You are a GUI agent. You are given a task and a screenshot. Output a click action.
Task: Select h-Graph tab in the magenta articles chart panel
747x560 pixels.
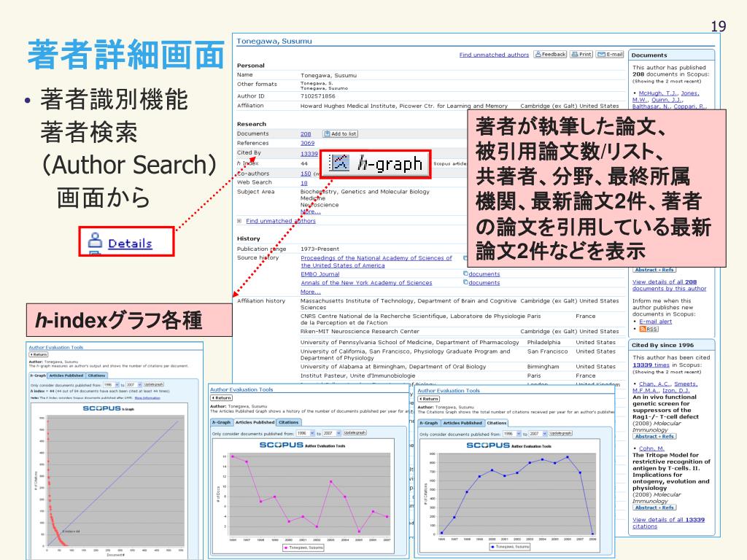(x=222, y=422)
